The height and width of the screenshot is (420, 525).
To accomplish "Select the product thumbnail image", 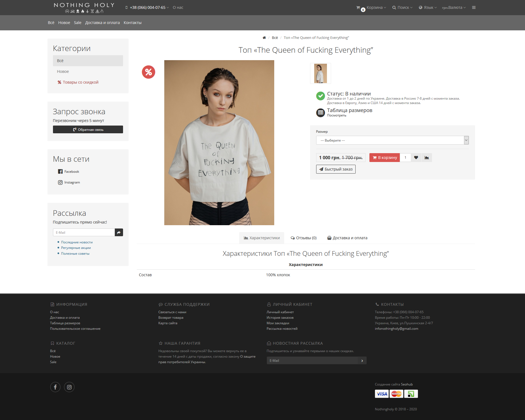I will coord(321,73).
